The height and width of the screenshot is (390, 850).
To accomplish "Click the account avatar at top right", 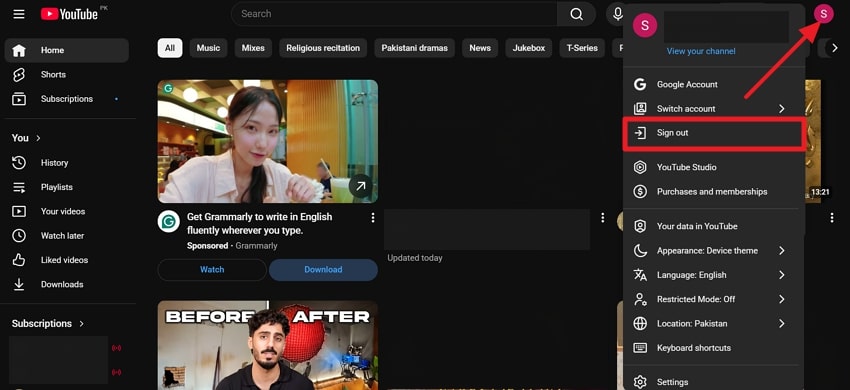I will coord(823,14).
